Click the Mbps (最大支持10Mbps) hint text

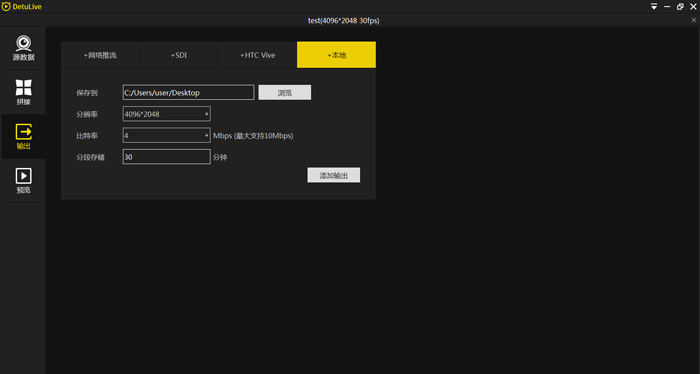pyautogui.click(x=253, y=136)
